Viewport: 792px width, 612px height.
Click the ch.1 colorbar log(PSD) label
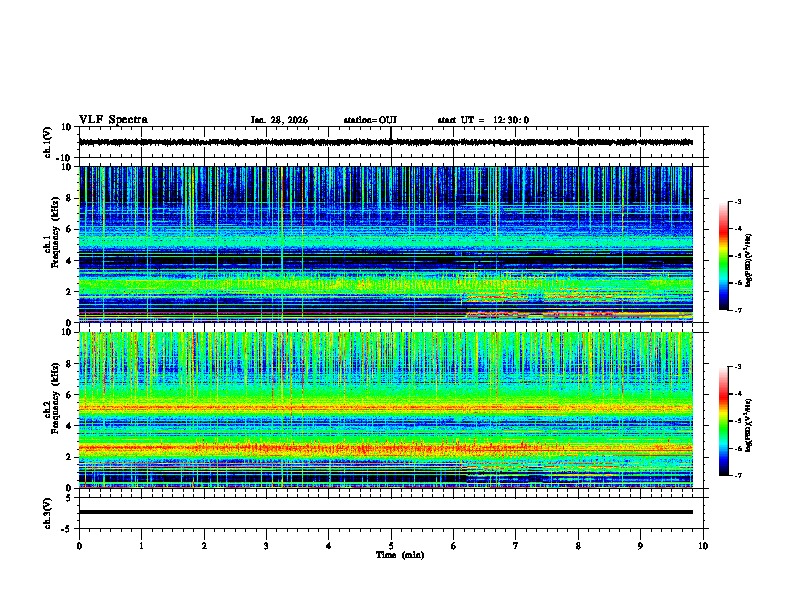[749, 260]
